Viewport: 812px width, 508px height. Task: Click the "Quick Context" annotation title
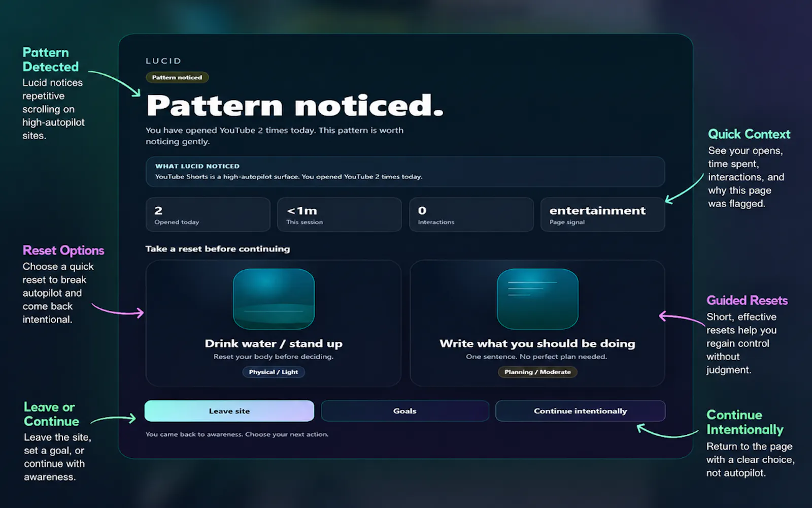point(749,134)
